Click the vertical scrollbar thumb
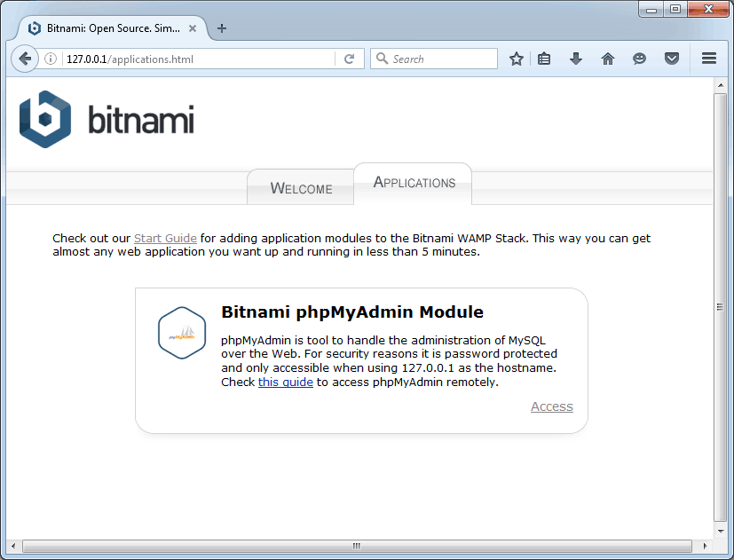734x560 pixels. point(721,307)
